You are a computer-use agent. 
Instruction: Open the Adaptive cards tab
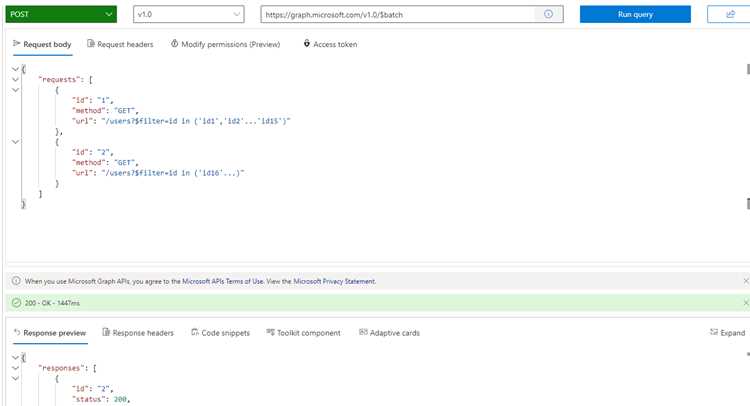coord(389,333)
